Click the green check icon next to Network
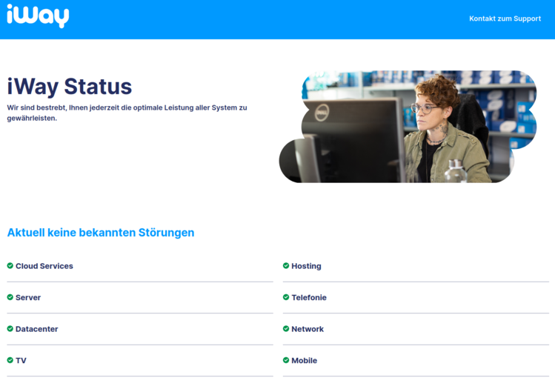The image size is (555, 392). [286, 328]
